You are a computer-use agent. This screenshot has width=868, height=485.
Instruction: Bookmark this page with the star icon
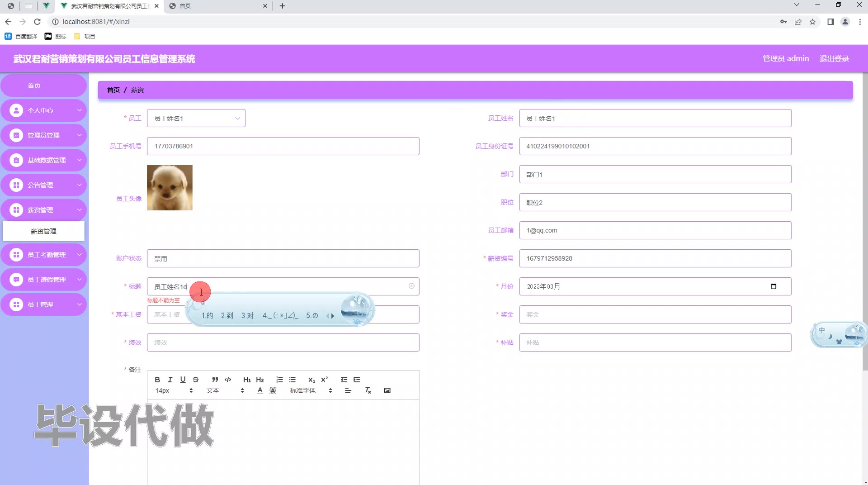point(812,22)
